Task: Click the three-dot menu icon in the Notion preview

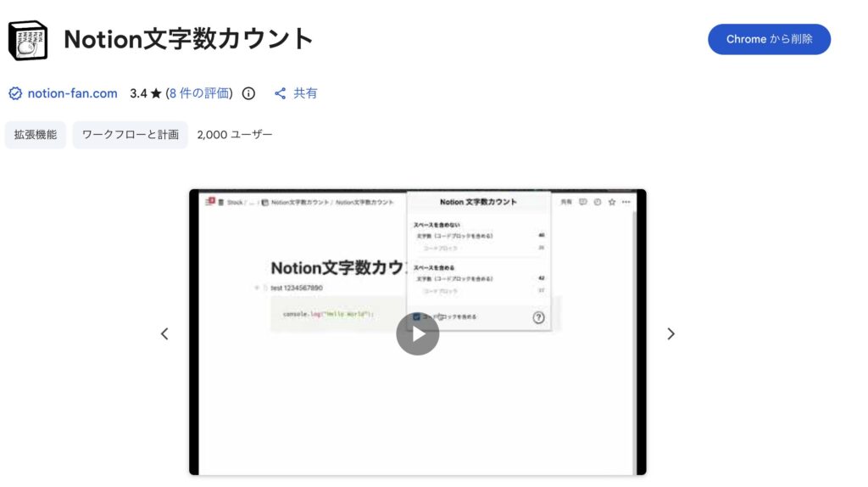Action: (x=626, y=202)
